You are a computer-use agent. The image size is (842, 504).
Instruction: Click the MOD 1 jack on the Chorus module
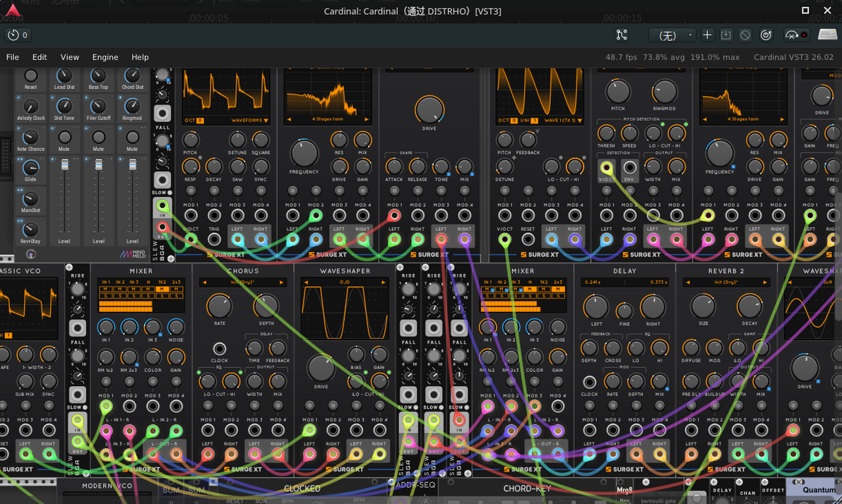(x=208, y=430)
